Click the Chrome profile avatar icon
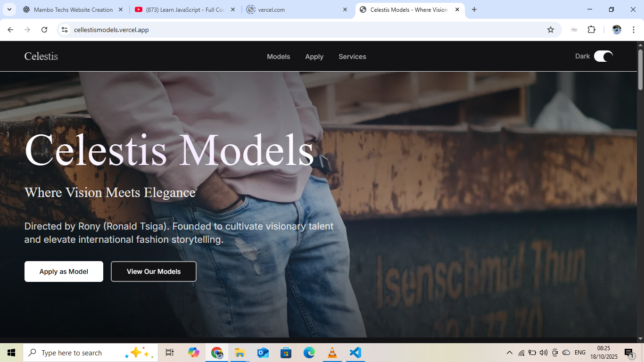The height and width of the screenshot is (362, 644). [616, 29]
